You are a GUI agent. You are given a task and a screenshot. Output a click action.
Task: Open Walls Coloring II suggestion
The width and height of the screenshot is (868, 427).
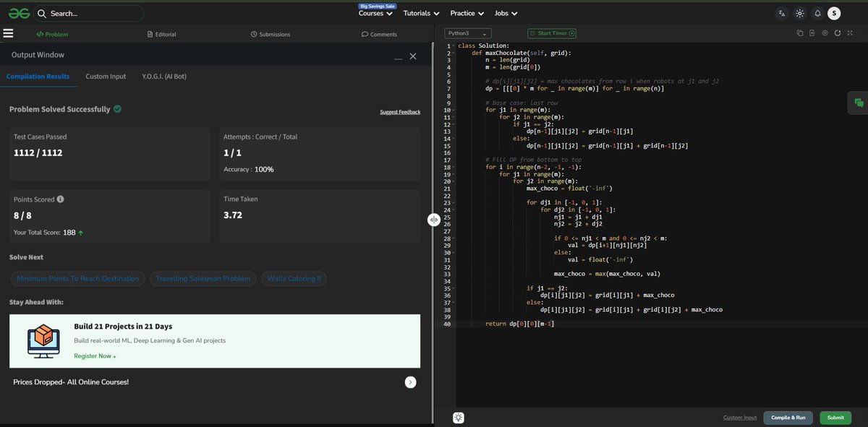pos(294,278)
